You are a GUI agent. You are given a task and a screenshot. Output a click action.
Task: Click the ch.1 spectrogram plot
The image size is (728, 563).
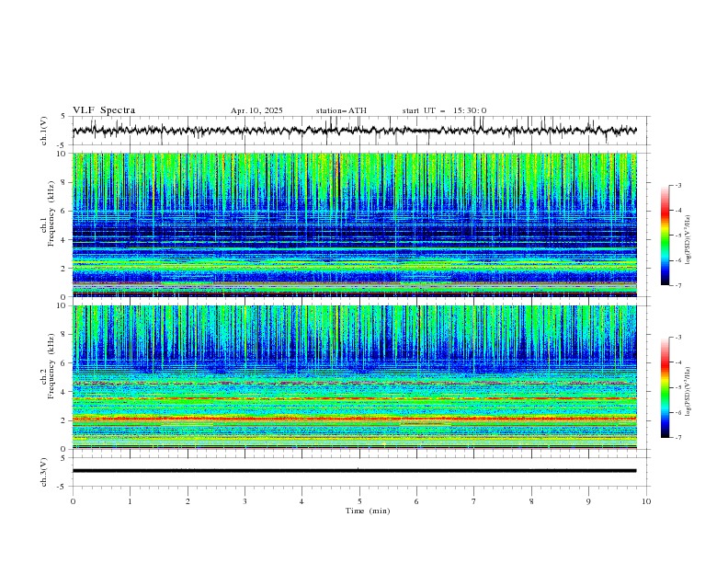pyautogui.click(x=354, y=224)
